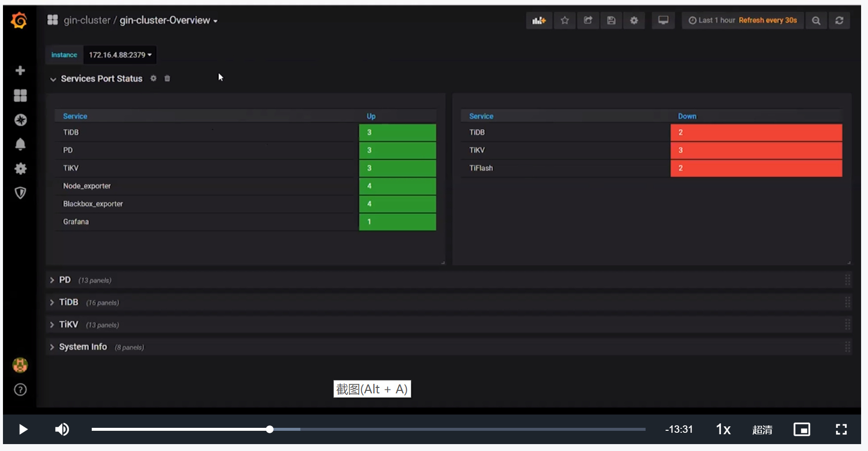
Task: Open the Grafana home logo
Action: (19, 21)
